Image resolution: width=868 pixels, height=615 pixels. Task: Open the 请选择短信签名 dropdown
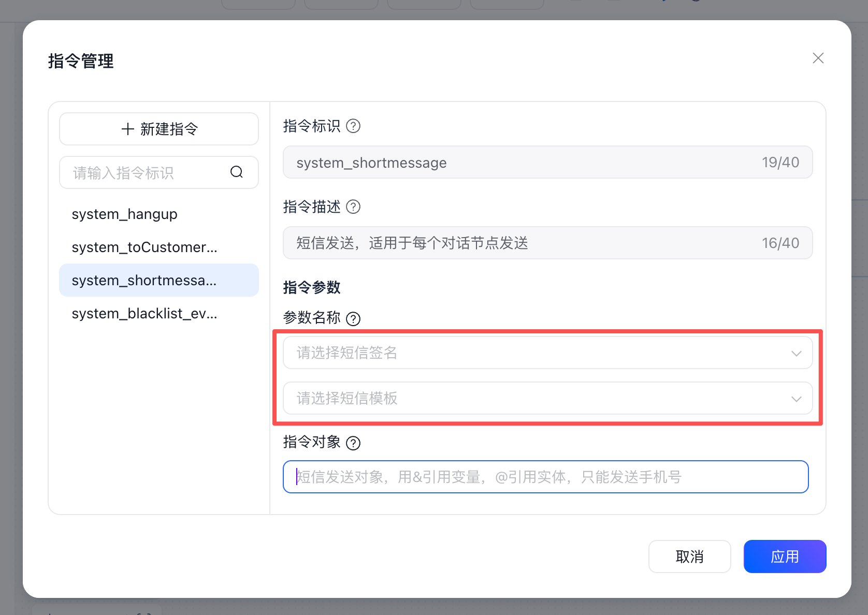pyautogui.click(x=539, y=353)
